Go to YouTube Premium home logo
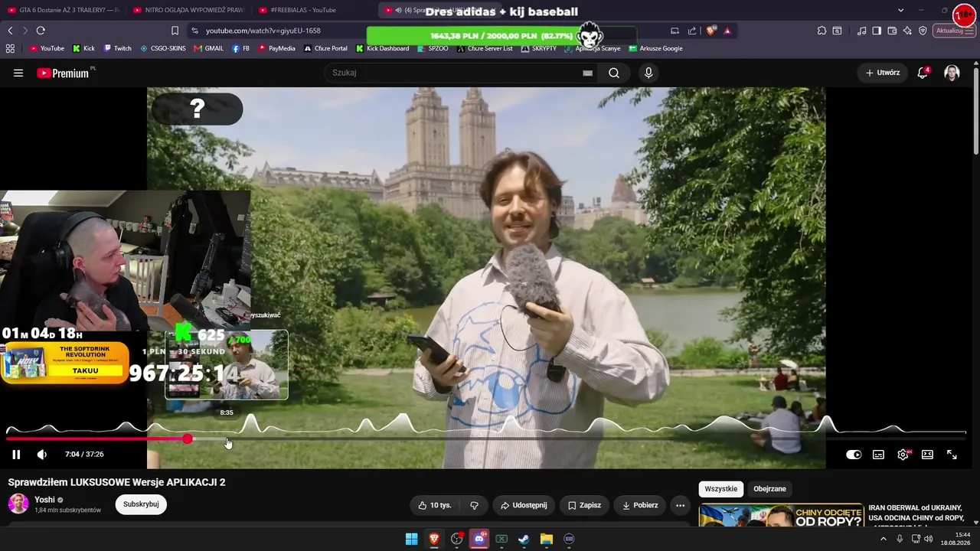Image resolution: width=980 pixels, height=551 pixels. (x=63, y=73)
